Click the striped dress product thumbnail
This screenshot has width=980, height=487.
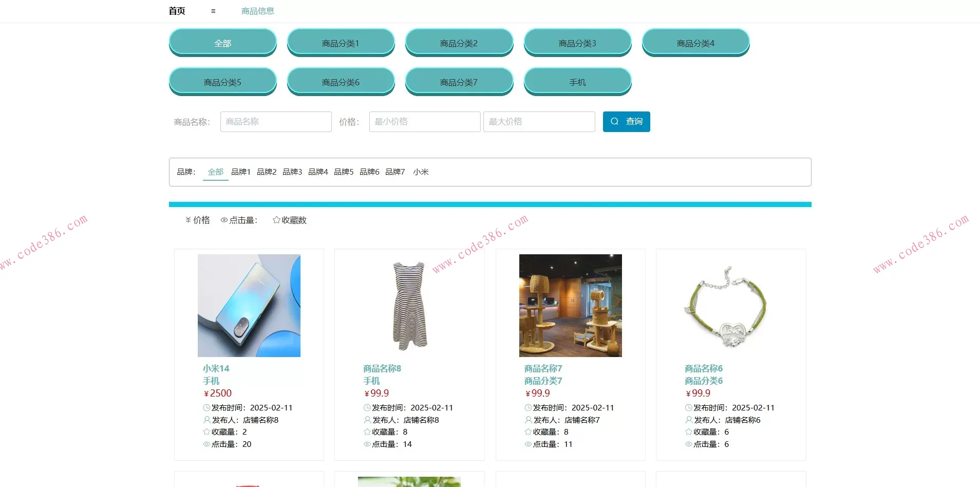408,306
